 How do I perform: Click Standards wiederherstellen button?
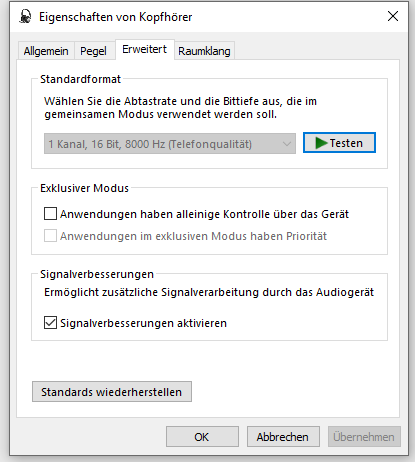click(x=112, y=392)
